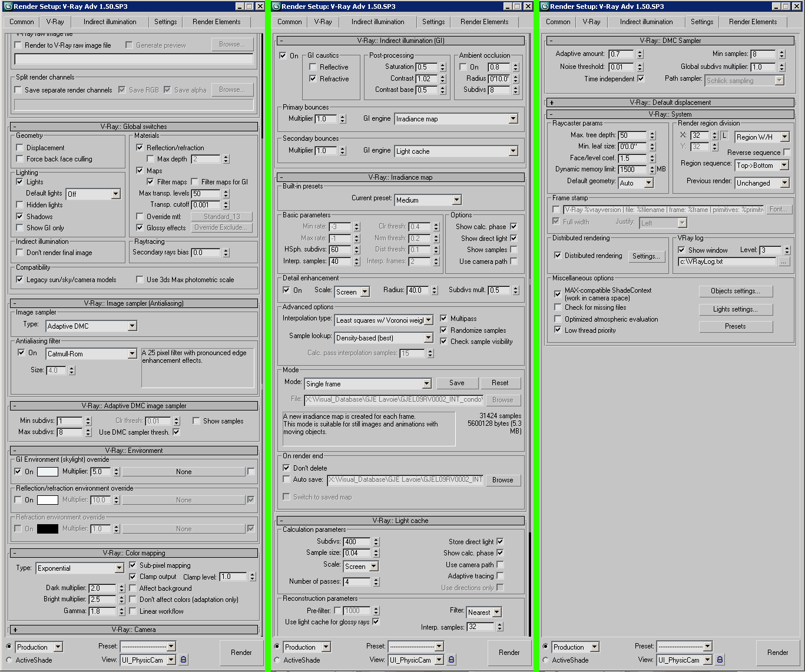Enable Reflective GI caustics

coord(313,67)
